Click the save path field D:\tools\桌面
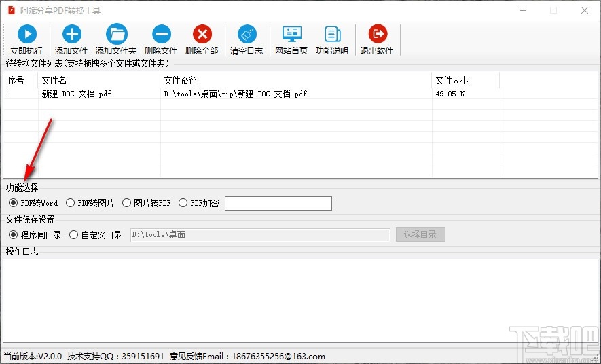The width and height of the screenshot is (601, 364). coord(260,235)
